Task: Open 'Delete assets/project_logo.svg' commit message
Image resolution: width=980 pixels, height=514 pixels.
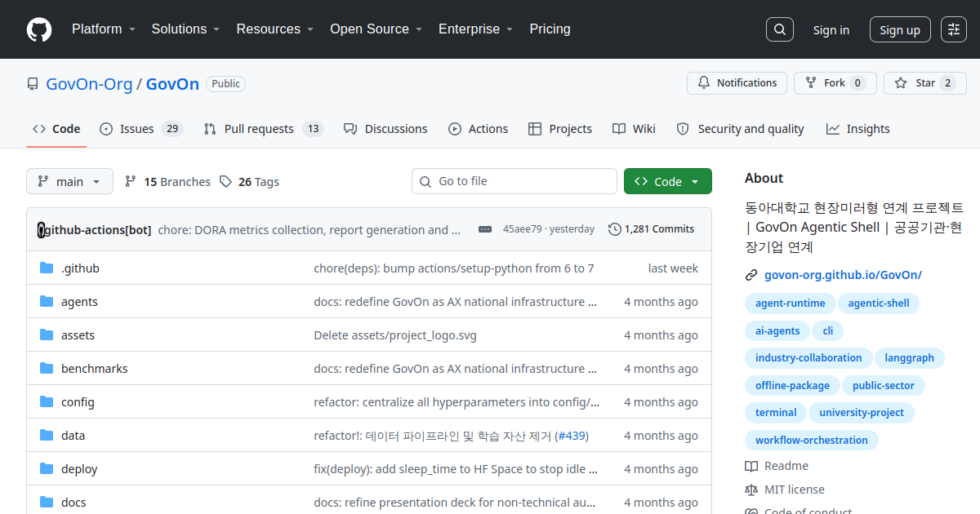Action: (395, 335)
